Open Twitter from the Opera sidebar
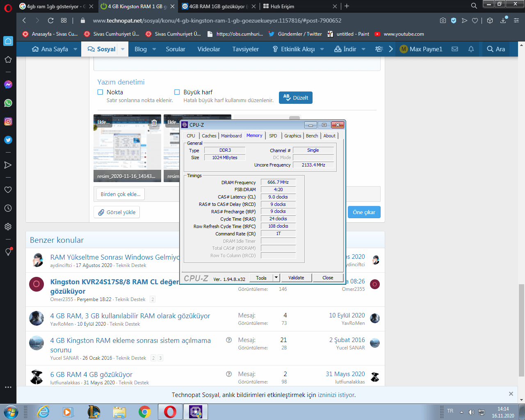Viewport: 525px width, 420px height. coord(8,140)
